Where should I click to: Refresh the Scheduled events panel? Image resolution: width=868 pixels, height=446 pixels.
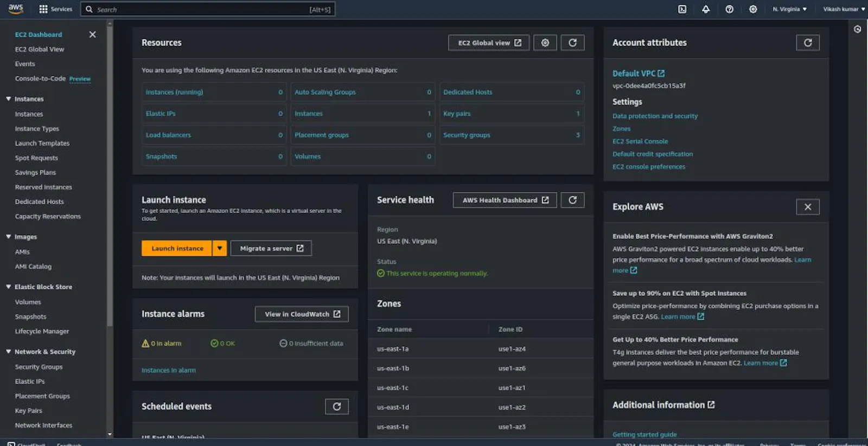click(x=337, y=406)
